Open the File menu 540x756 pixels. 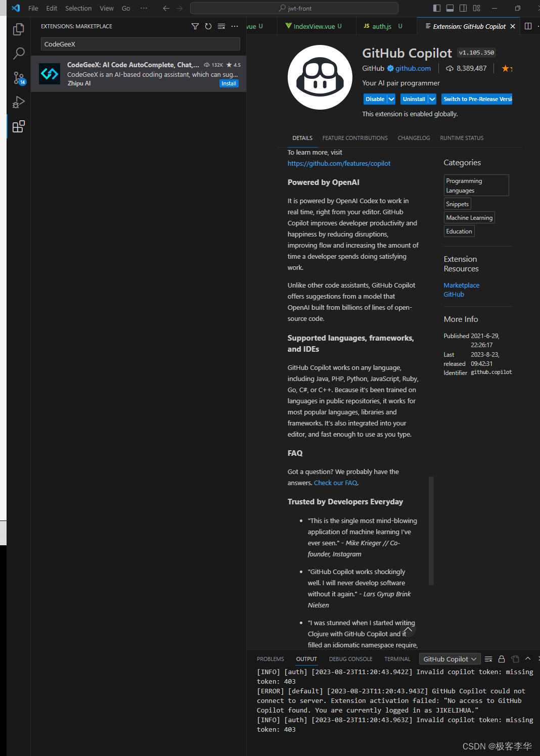[33, 8]
